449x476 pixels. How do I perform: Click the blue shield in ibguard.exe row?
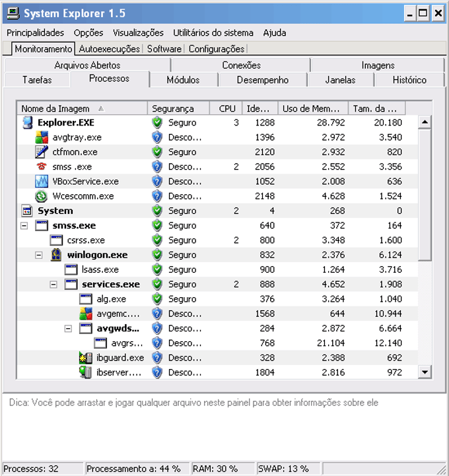click(x=157, y=358)
